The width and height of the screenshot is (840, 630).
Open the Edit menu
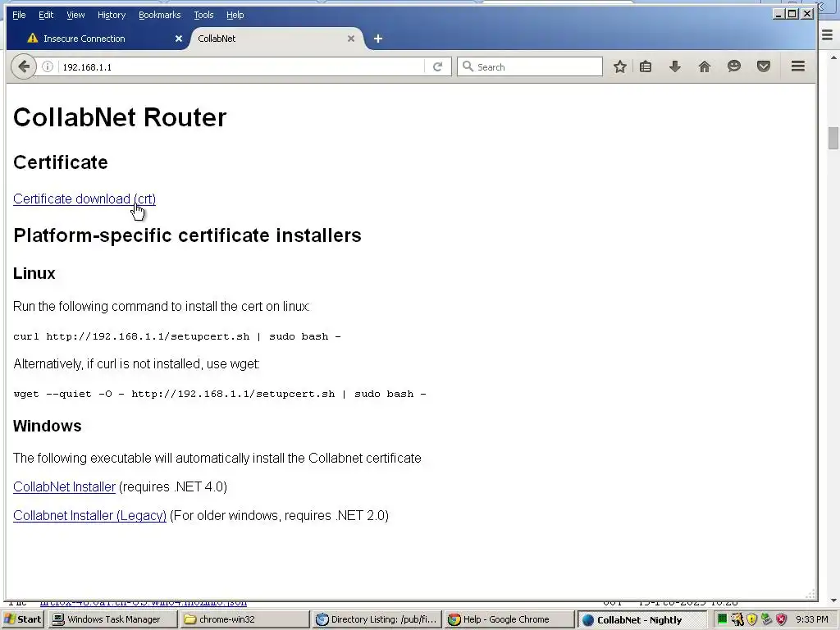click(46, 15)
